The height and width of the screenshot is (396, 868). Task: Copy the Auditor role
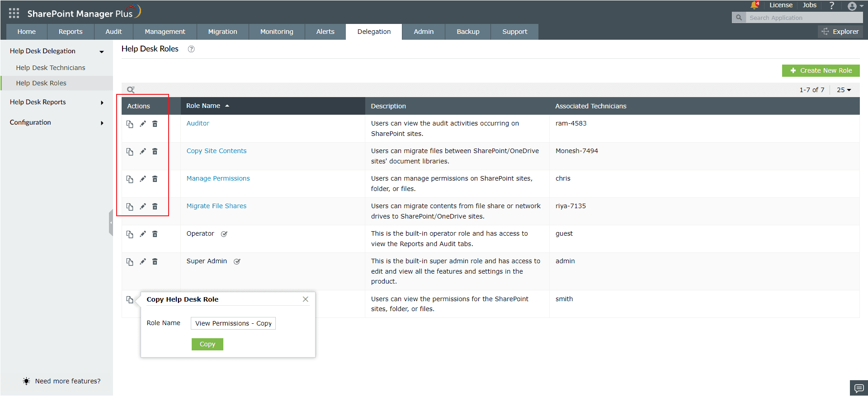click(130, 124)
